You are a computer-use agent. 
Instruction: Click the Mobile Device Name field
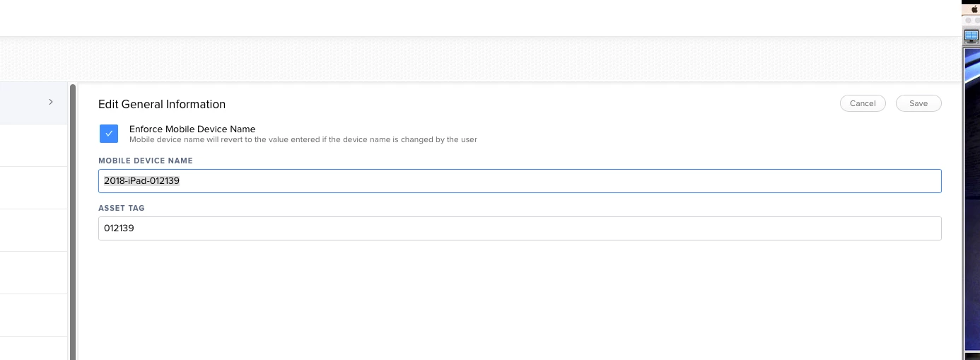520,181
